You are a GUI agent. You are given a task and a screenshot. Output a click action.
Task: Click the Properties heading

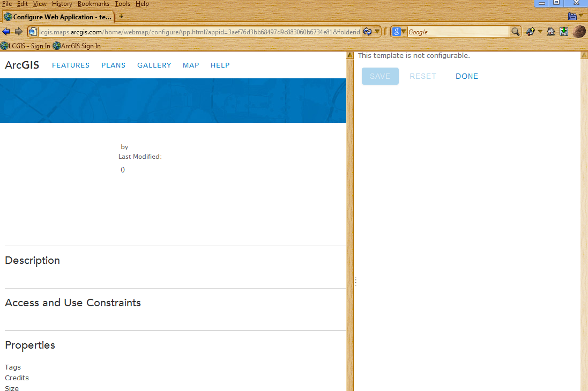(30, 345)
